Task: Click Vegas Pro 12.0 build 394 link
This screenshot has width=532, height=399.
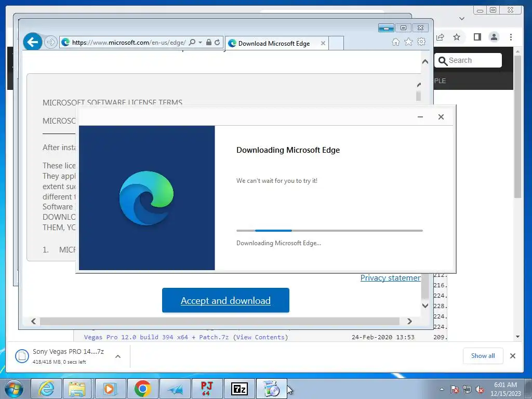Action: point(156,337)
